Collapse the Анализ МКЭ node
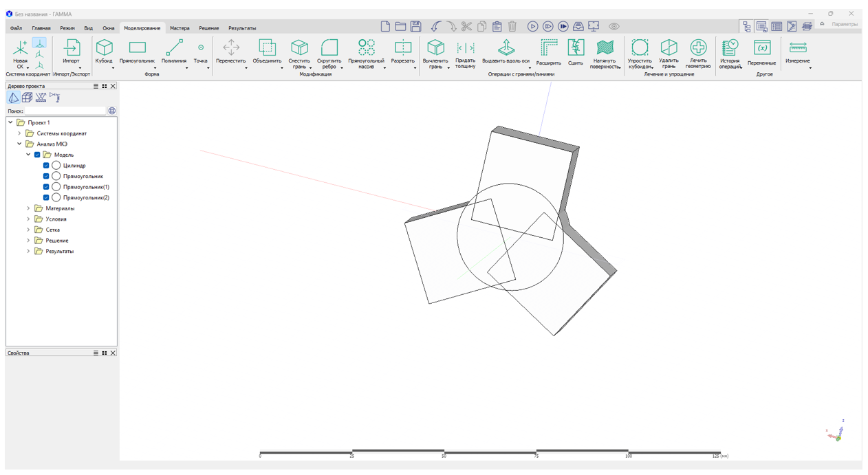The image size is (868, 475). [x=19, y=144]
